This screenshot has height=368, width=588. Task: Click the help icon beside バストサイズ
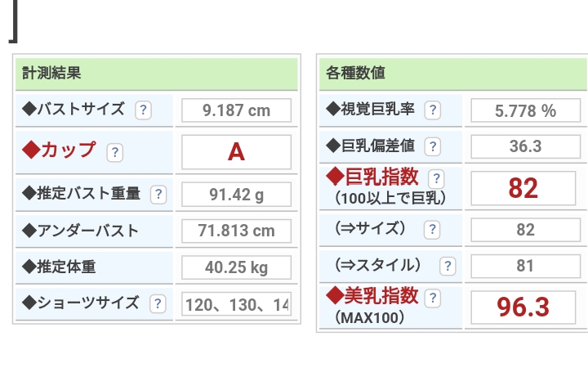(x=143, y=110)
